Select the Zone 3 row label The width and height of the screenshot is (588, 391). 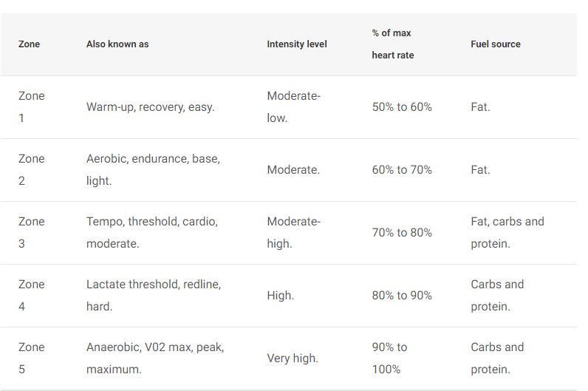32,233
